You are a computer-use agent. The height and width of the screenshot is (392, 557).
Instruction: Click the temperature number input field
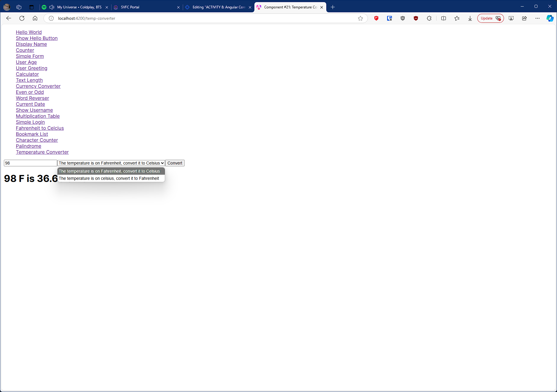coord(30,163)
